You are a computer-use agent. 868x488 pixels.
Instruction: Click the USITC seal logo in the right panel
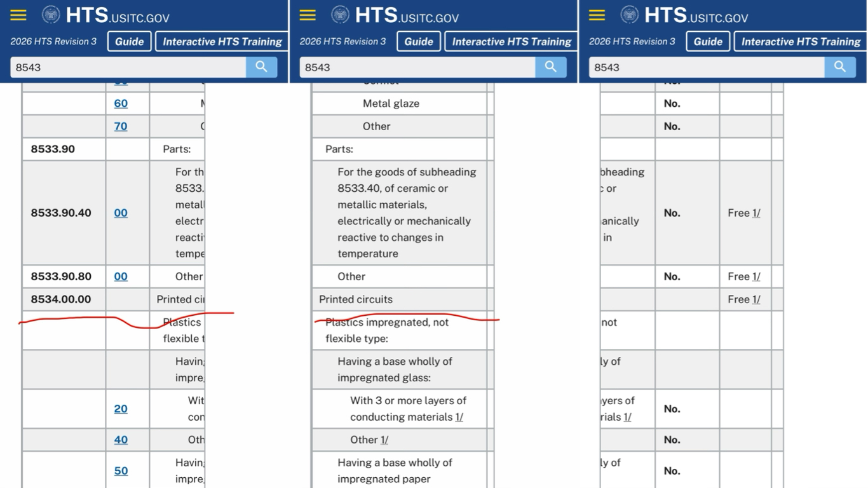click(x=630, y=15)
